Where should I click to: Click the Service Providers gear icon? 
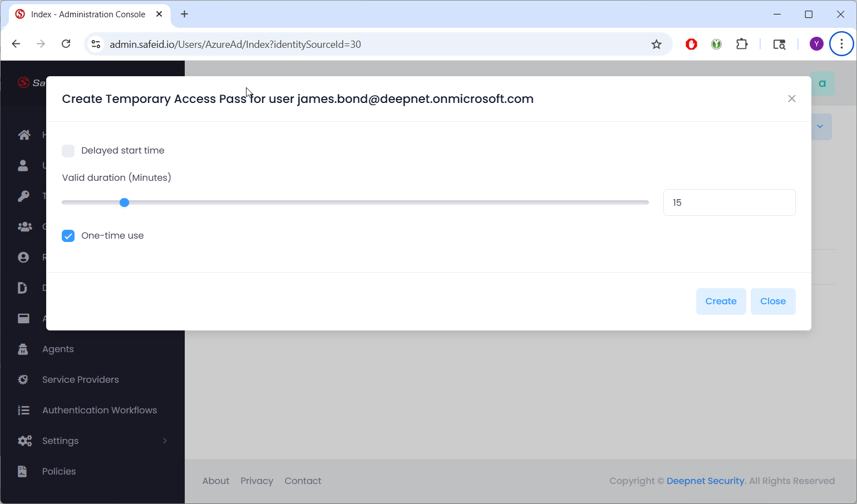[x=23, y=379]
